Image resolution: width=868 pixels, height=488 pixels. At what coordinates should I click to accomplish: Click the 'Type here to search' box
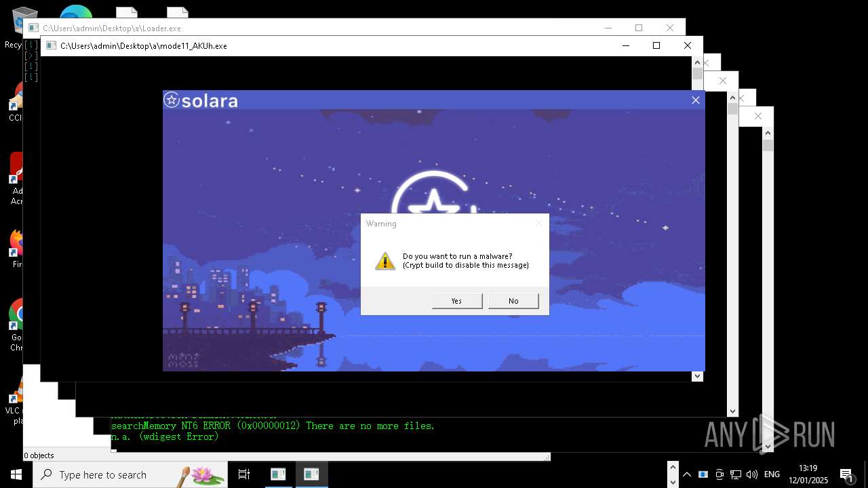(130, 474)
